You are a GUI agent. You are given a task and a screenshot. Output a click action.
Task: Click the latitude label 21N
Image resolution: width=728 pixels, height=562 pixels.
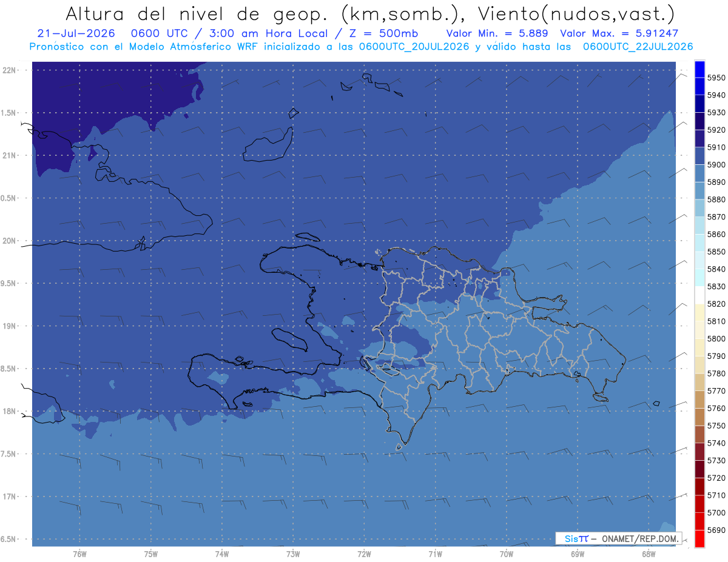coord(8,155)
